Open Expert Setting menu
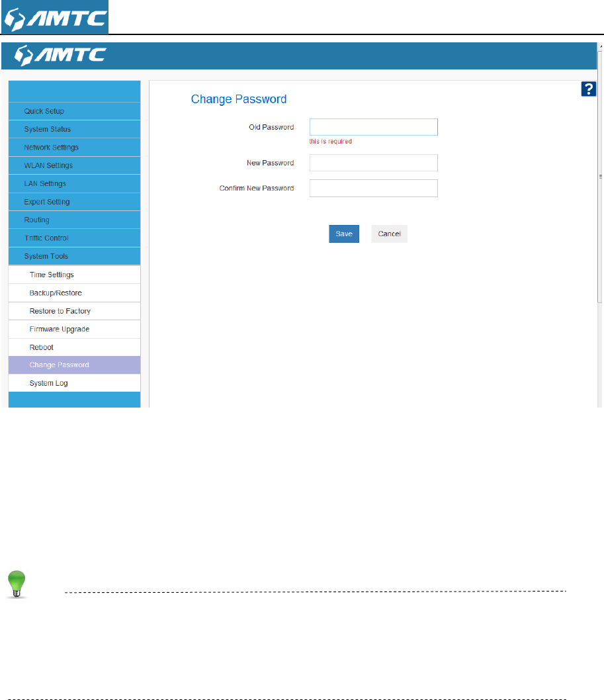Image resolution: width=604 pixels, height=700 pixels. tap(74, 202)
